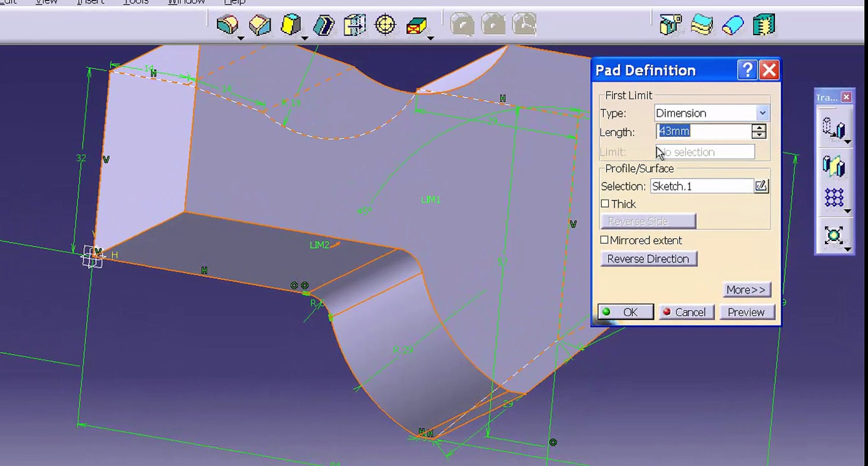Open the Tools menu
This screenshot has height=466, width=868.
tap(136, 2)
